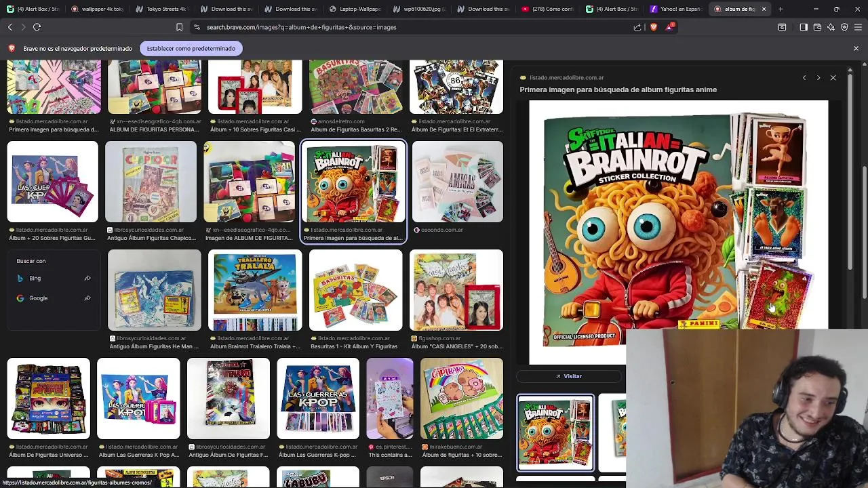
Task: Close the image preview panel
Action: click(833, 78)
